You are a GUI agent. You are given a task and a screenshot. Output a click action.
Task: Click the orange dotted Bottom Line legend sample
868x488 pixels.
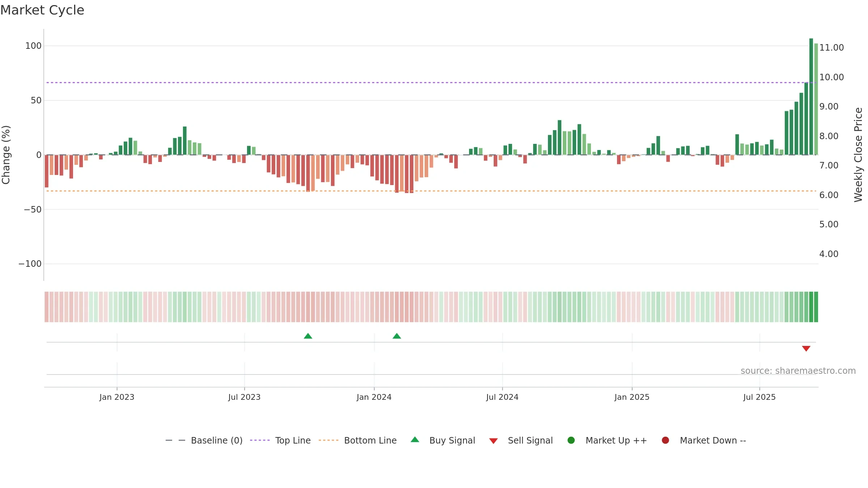(x=328, y=440)
